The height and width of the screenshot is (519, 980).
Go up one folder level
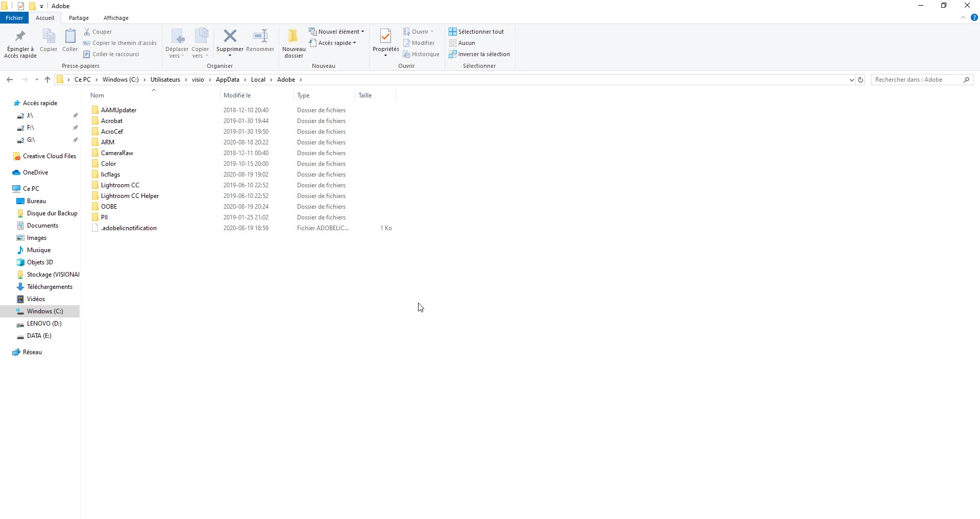coord(47,80)
